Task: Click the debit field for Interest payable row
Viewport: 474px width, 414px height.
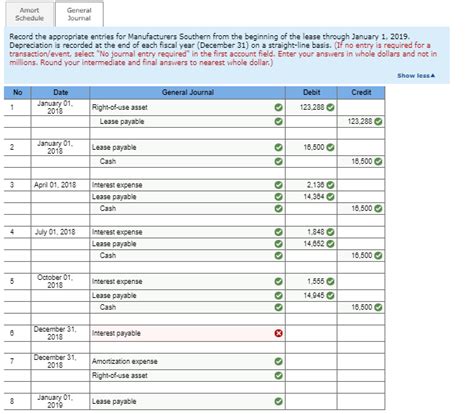Action: tap(311, 333)
